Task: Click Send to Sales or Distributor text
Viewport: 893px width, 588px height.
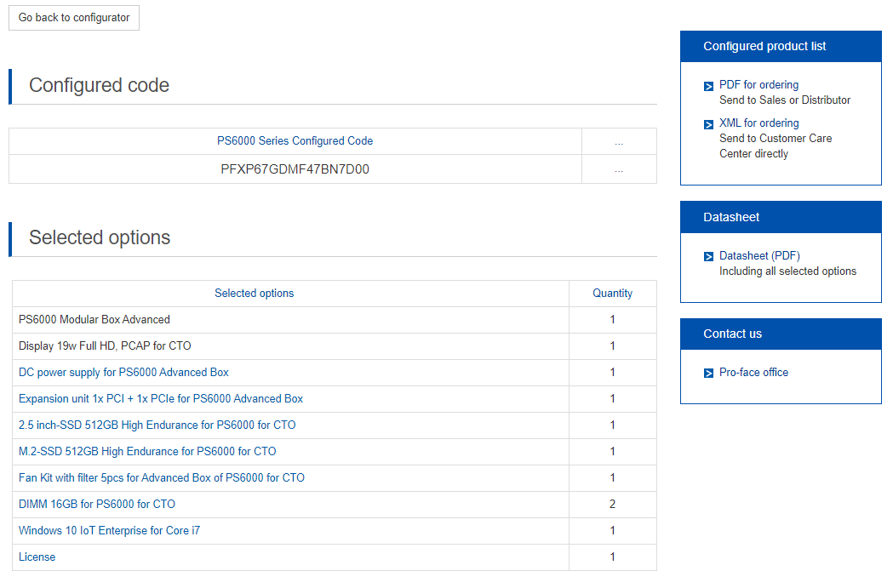Action: coord(785,100)
